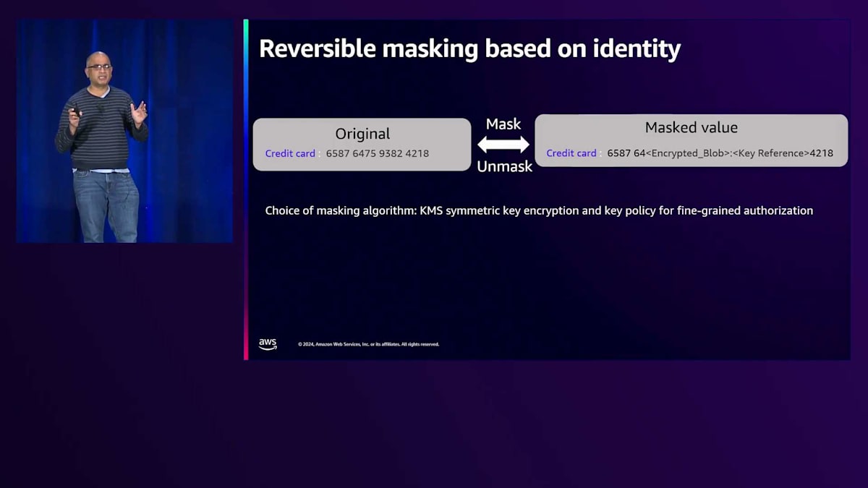Click the 'Credit card' label in Masked value box

pyautogui.click(x=571, y=153)
